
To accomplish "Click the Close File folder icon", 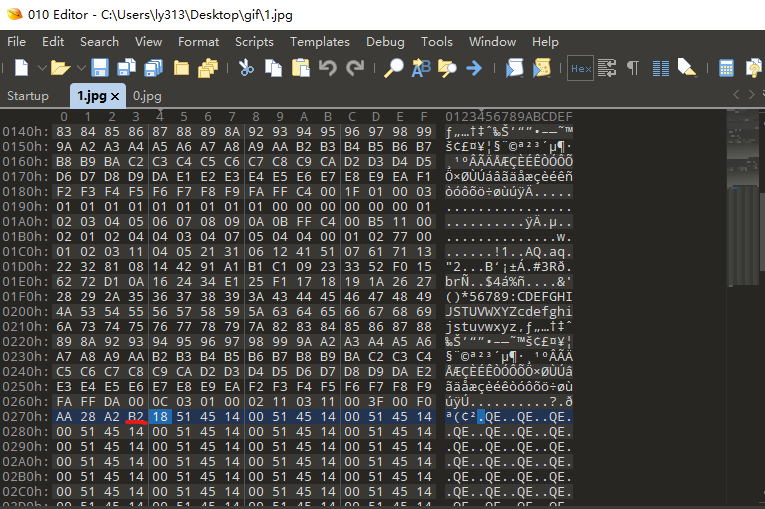I will [x=181, y=68].
